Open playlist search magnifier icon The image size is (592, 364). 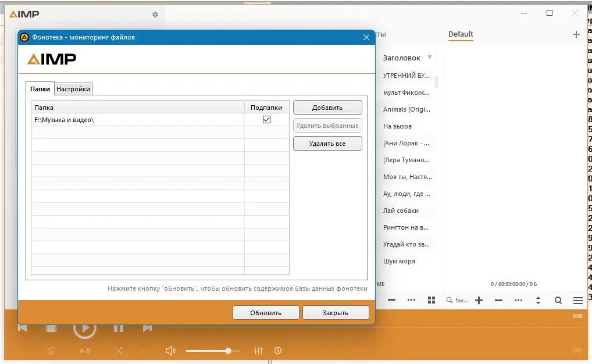(x=558, y=300)
